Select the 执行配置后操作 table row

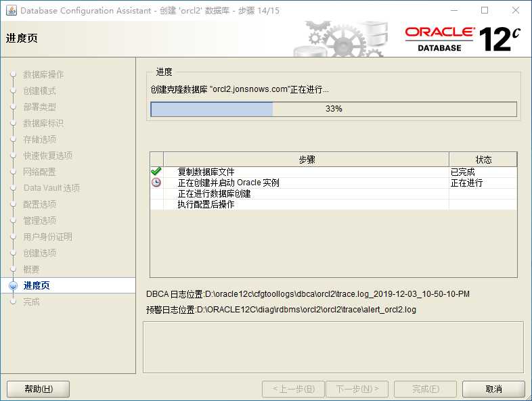[x=206, y=204]
